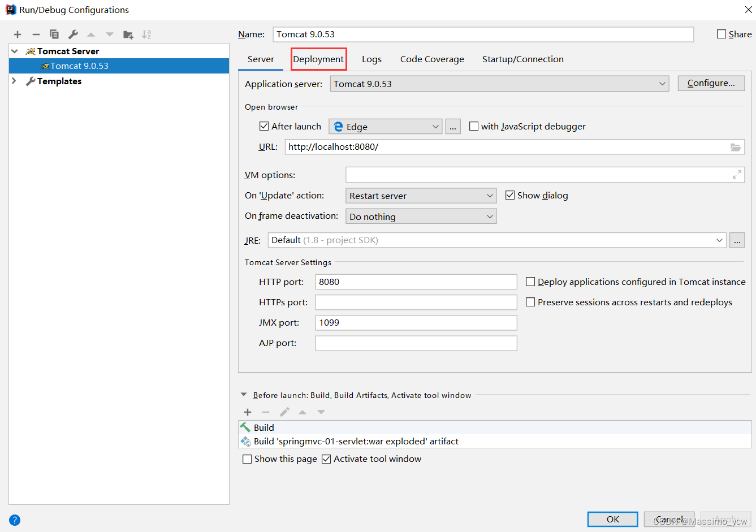Open the help question mark icon
Screen dimensions: 756x532
(x=15, y=520)
